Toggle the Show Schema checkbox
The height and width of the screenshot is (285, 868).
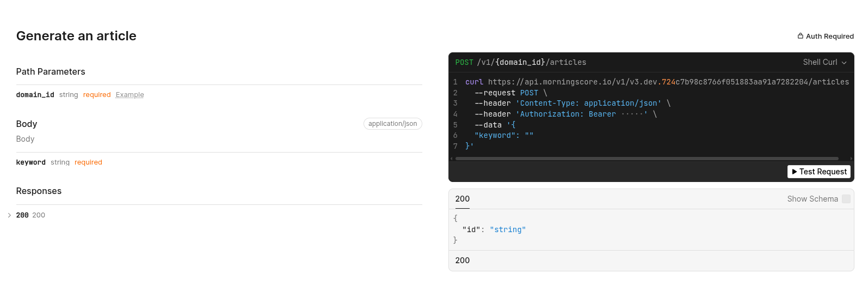click(846, 199)
